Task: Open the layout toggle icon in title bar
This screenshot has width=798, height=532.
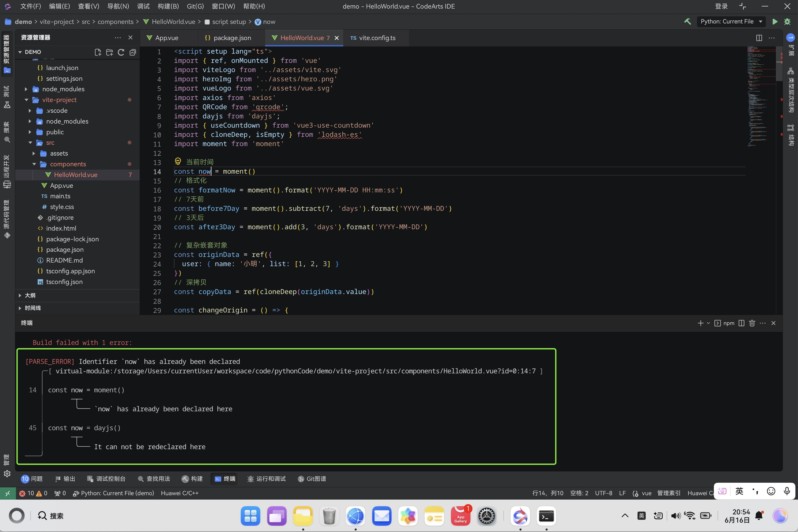Action: tap(742, 6)
